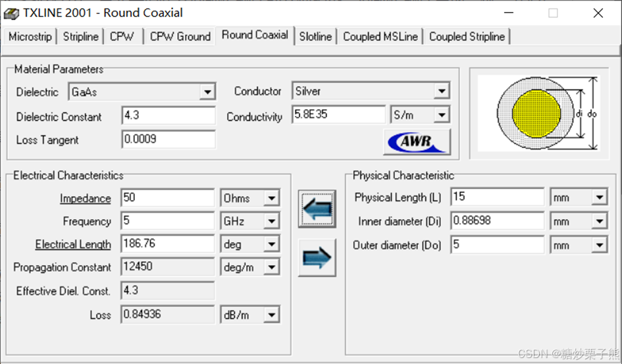Open the Coupled Stripline tab

pos(467,36)
